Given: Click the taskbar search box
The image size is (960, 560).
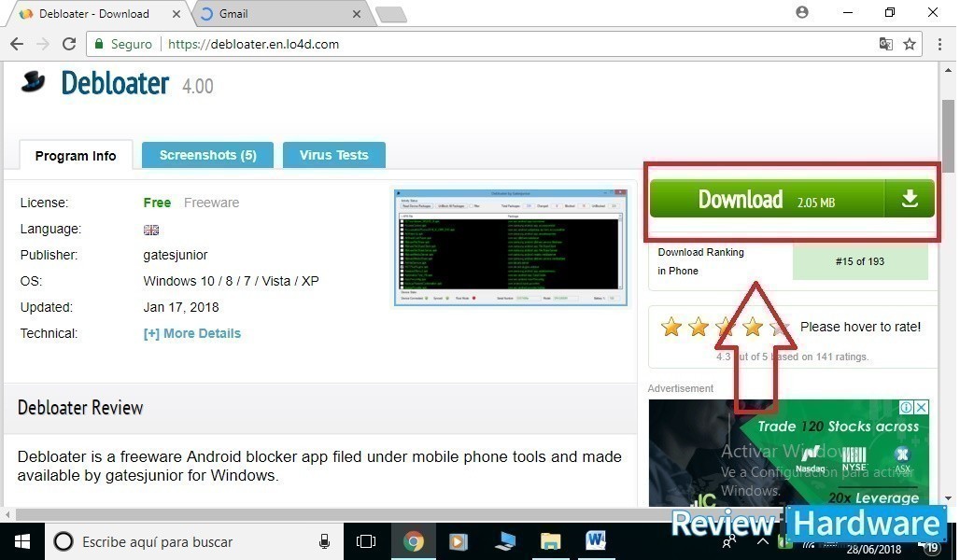Looking at the screenshot, I should pyautogui.click(x=193, y=541).
